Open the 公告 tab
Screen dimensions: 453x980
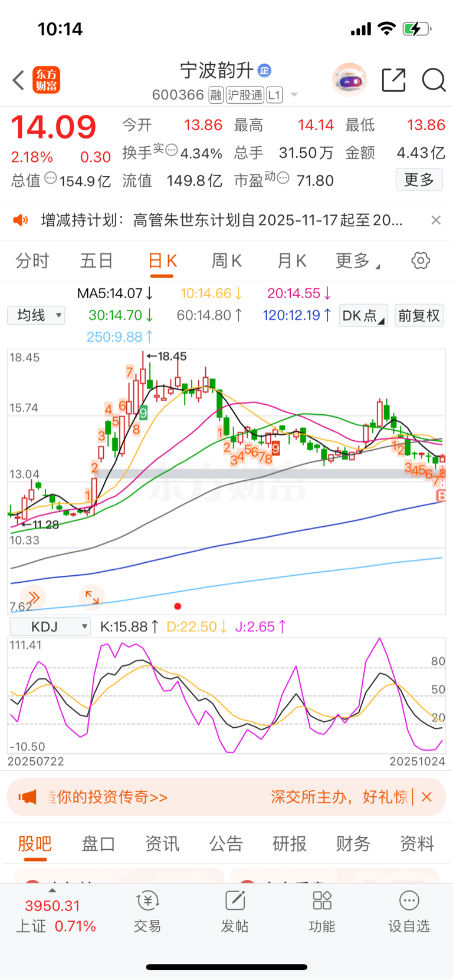tap(226, 844)
